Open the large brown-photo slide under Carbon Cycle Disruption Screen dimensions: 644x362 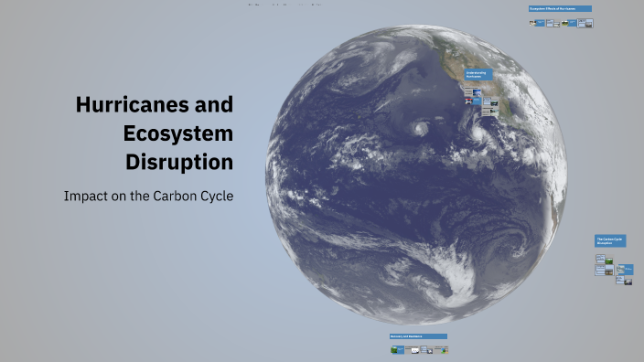coord(604,270)
